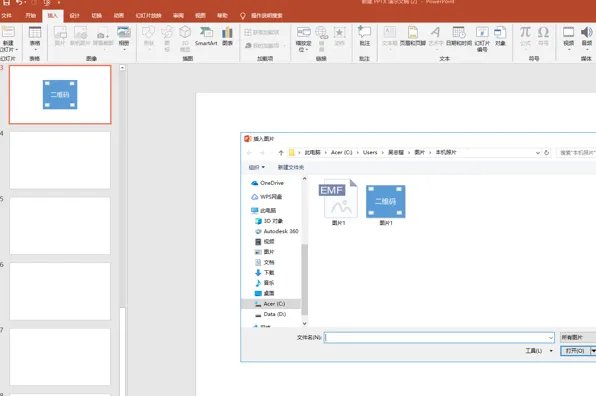Viewport: 596px width, 396px height.
Task: Click the Audio speaker icon in ribbon
Action: pos(586,37)
